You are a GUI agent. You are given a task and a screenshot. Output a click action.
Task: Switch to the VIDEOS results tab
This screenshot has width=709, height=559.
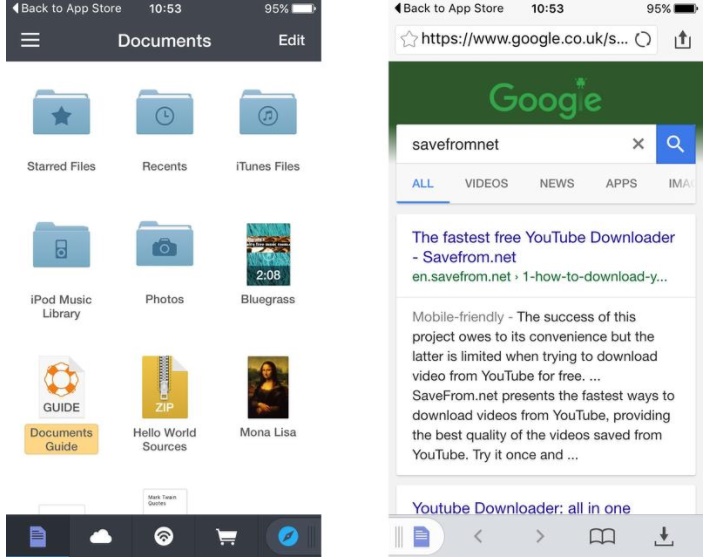(x=487, y=184)
